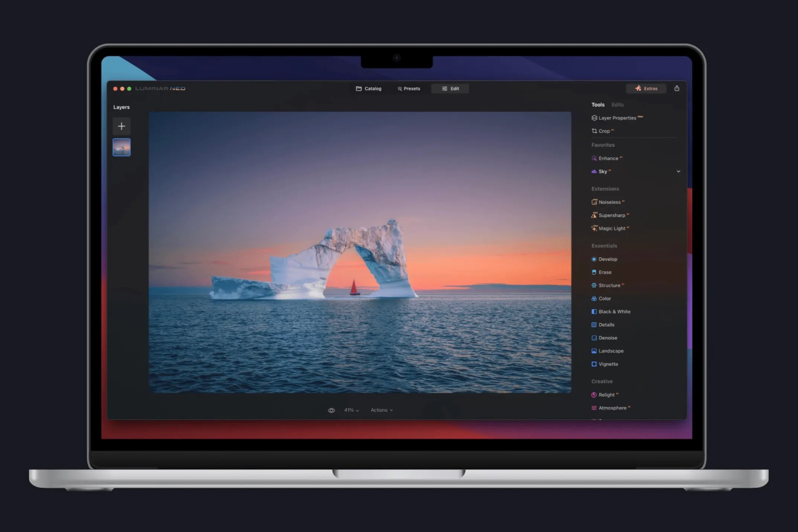Open the Actions dropdown
798x532 pixels.
click(x=382, y=410)
